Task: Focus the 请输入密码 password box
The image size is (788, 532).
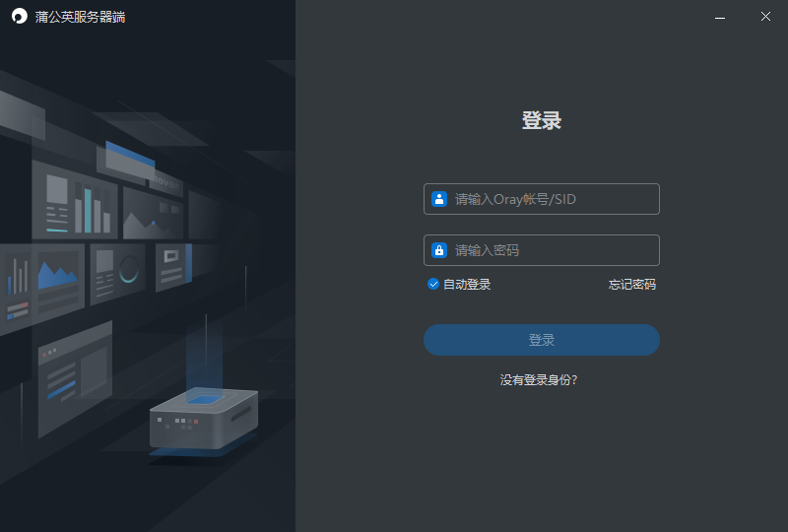Action: (x=541, y=250)
